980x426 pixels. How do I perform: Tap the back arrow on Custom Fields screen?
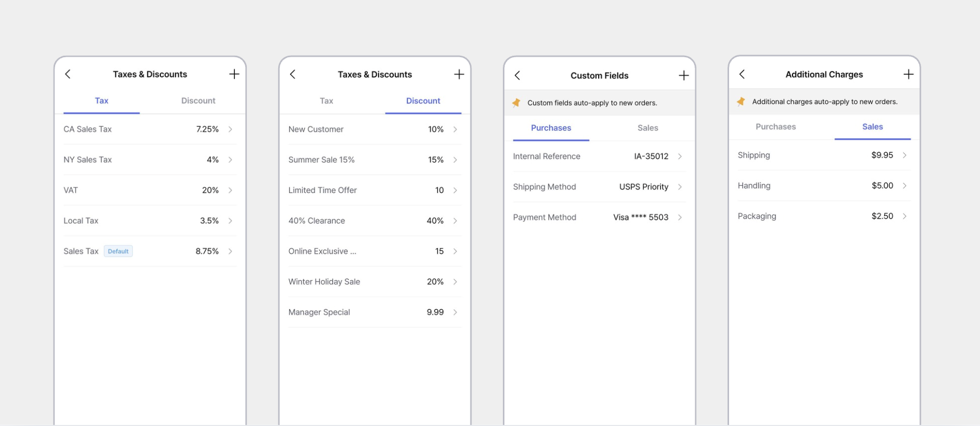pos(517,75)
